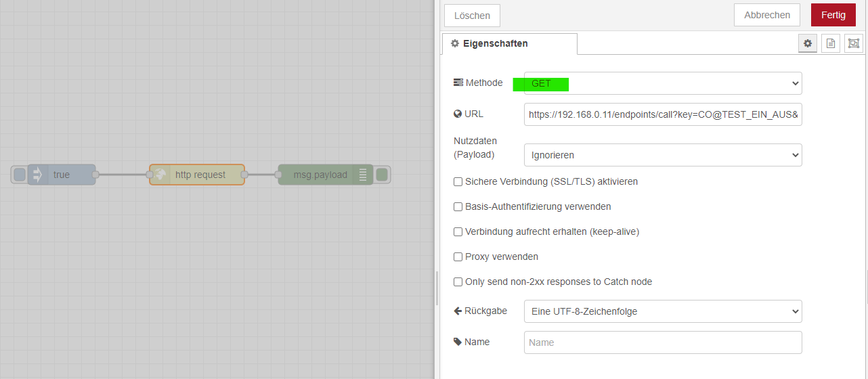Viewport: 868px width, 379px height.
Task: Select the msg.payload debug node
Action: 320,175
